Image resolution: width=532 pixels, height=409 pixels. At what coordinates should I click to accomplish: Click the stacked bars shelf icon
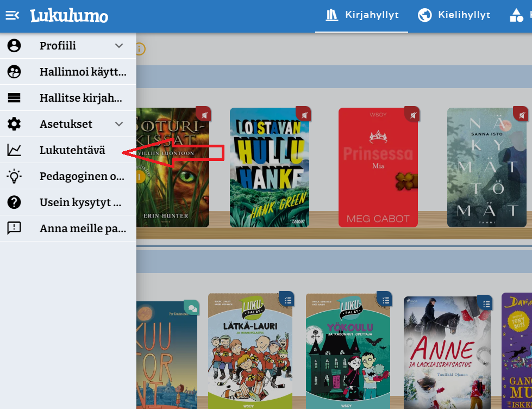(14, 98)
